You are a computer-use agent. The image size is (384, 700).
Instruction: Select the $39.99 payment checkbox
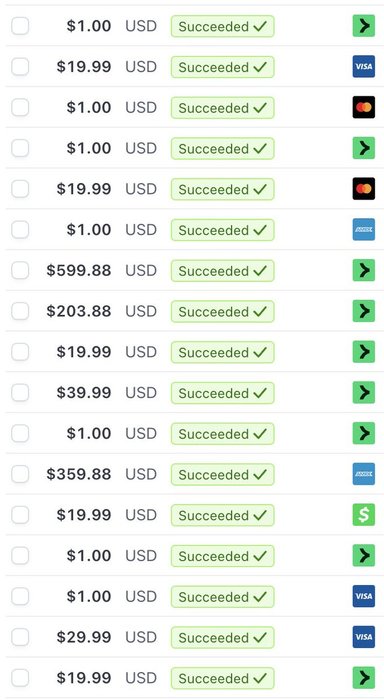[x=20, y=392]
